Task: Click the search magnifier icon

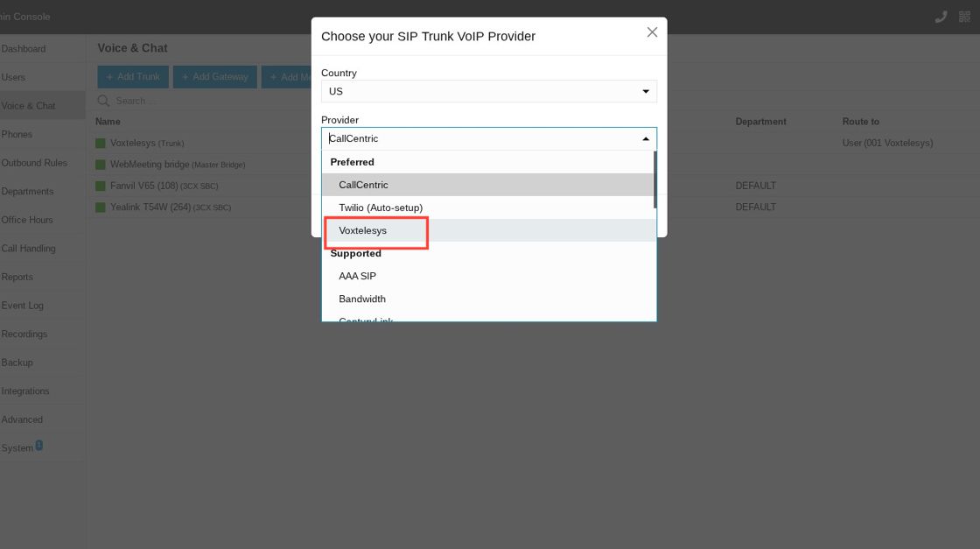Action: click(x=104, y=101)
